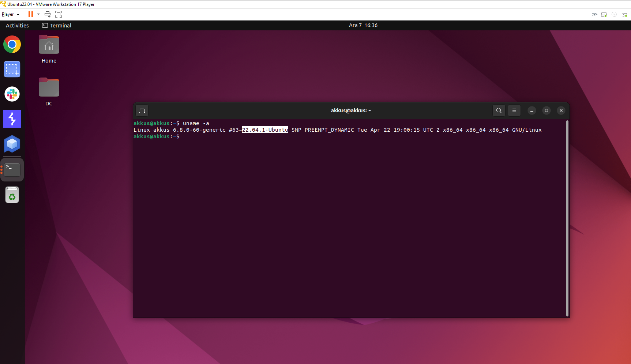Open the Terminal app menu in top bar
Image resolution: width=631 pixels, height=364 pixels.
[x=57, y=26]
